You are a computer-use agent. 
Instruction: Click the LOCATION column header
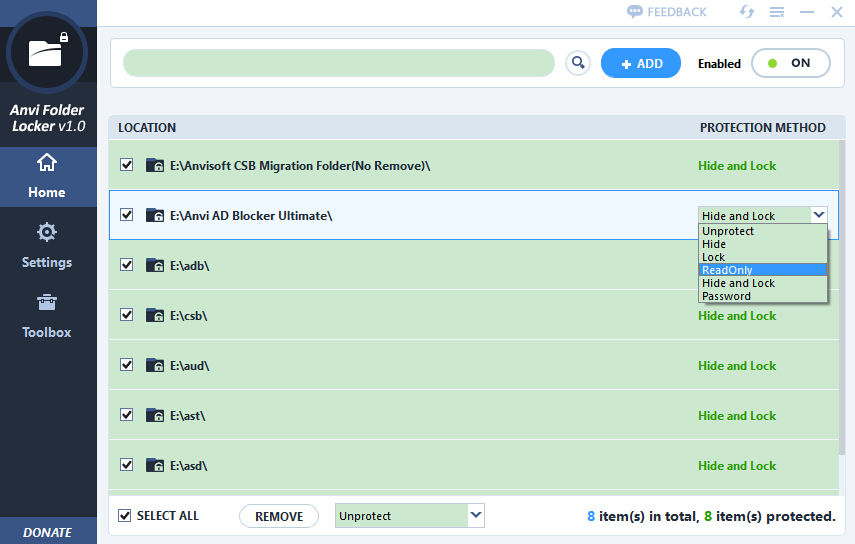[x=147, y=128]
